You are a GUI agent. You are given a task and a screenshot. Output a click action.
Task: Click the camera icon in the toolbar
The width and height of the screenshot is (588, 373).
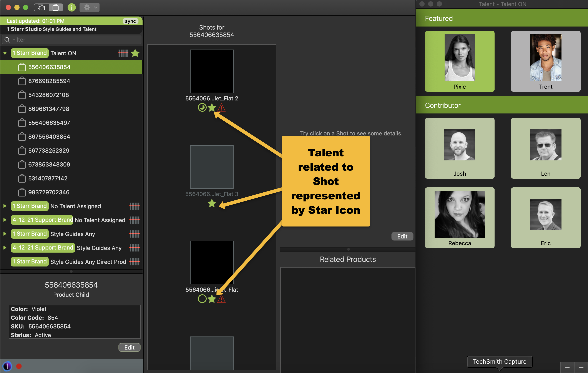point(42,7)
